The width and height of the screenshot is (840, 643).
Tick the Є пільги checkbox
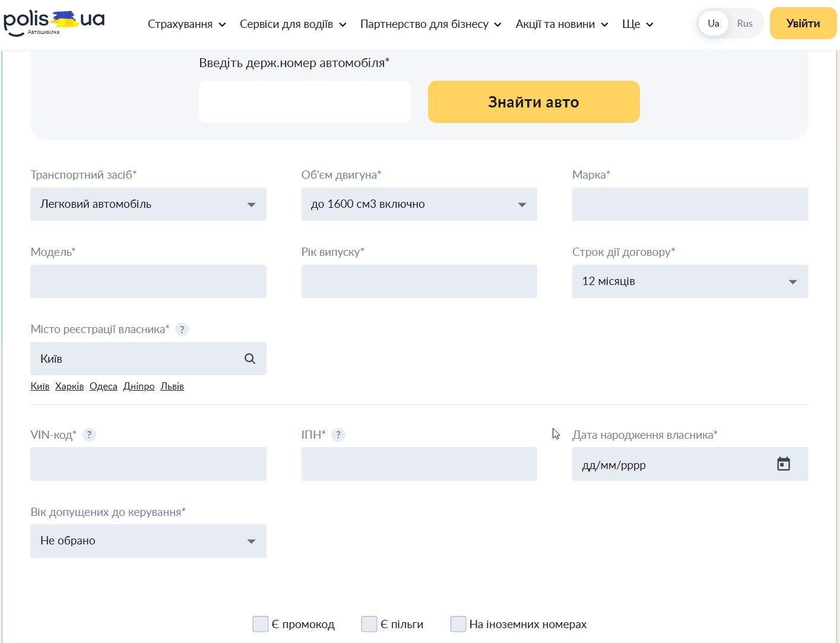tap(369, 624)
